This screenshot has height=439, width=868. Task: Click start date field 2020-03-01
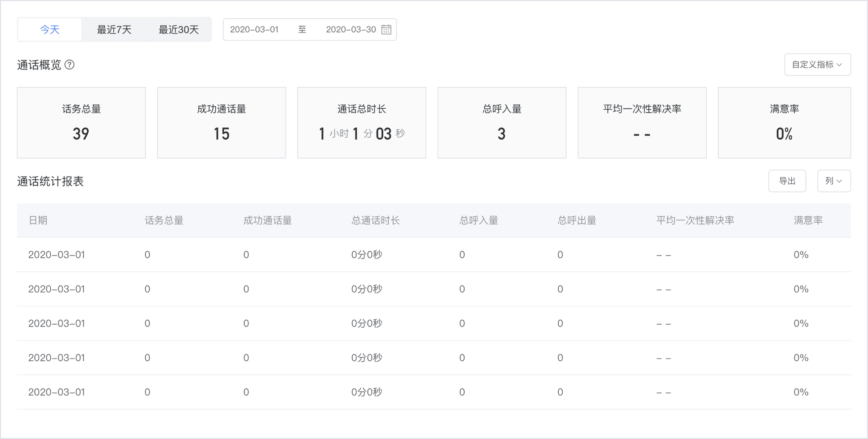tap(254, 30)
